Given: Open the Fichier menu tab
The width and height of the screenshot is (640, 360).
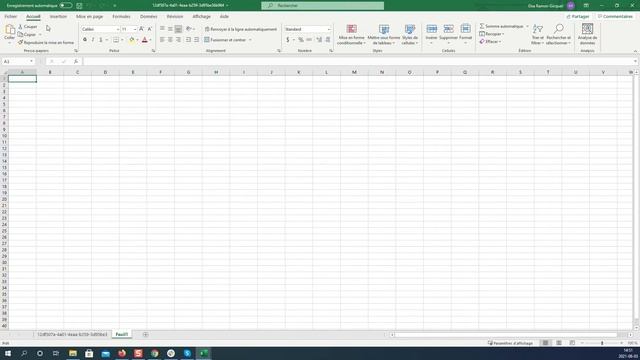Looking at the screenshot, I should (x=11, y=16).
